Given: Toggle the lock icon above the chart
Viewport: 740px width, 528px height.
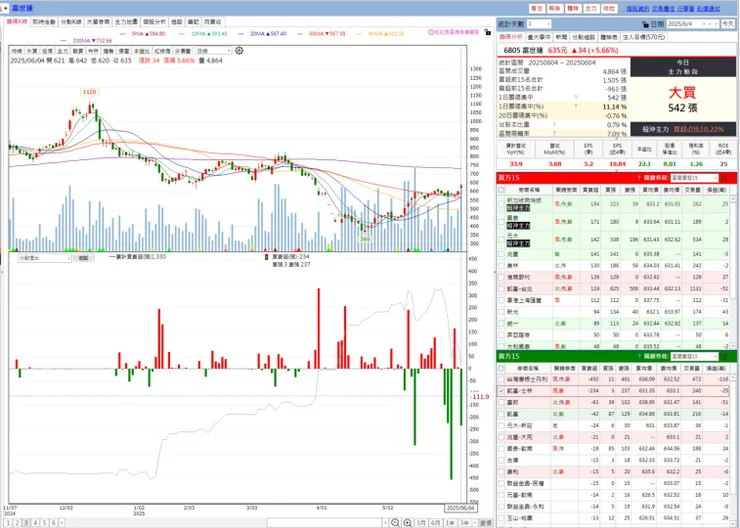Looking at the screenshot, I should click(x=488, y=32).
